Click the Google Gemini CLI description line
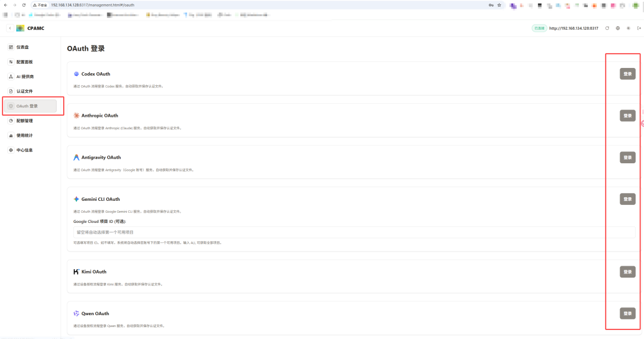 [128, 212]
